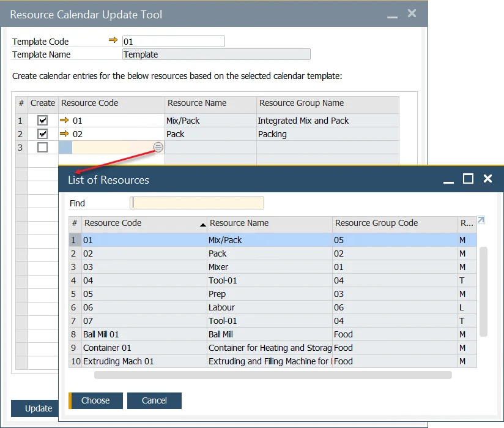The width and height of the screenshot is (504, 428).
Task: Enable the Create checkbox in row 3
Action: click(x=42, y=147)
